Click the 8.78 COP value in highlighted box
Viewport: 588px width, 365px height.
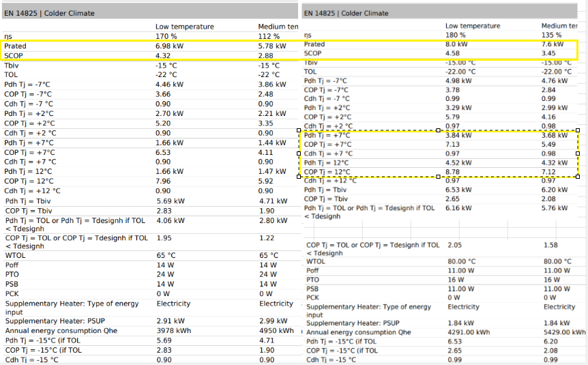point(453,171)
